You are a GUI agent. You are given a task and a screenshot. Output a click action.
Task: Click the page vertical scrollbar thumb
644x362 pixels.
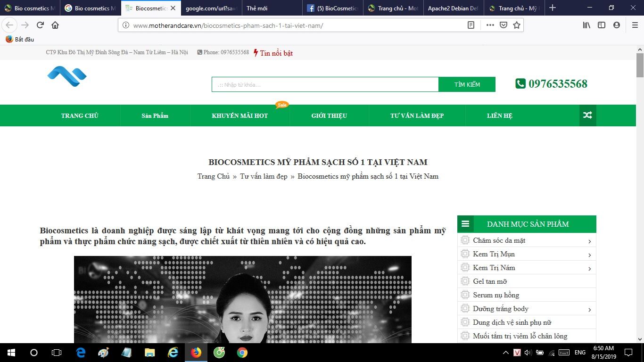pyautogui.click(x=640, y=65)
